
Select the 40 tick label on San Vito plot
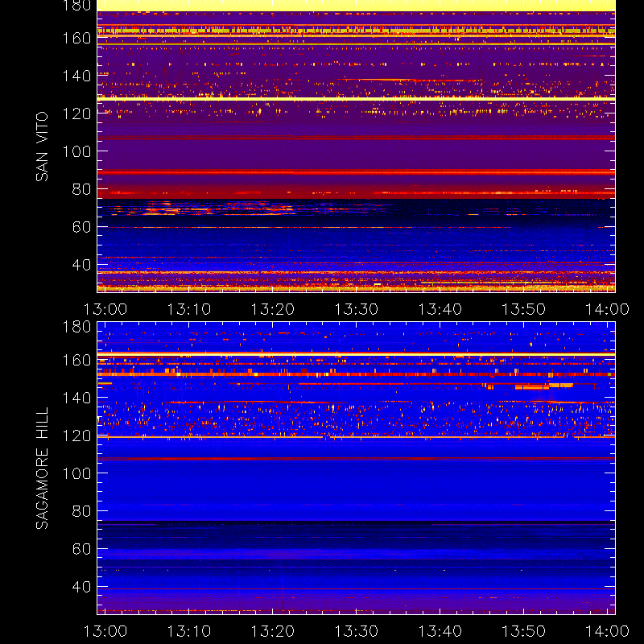tap(82, 265)
